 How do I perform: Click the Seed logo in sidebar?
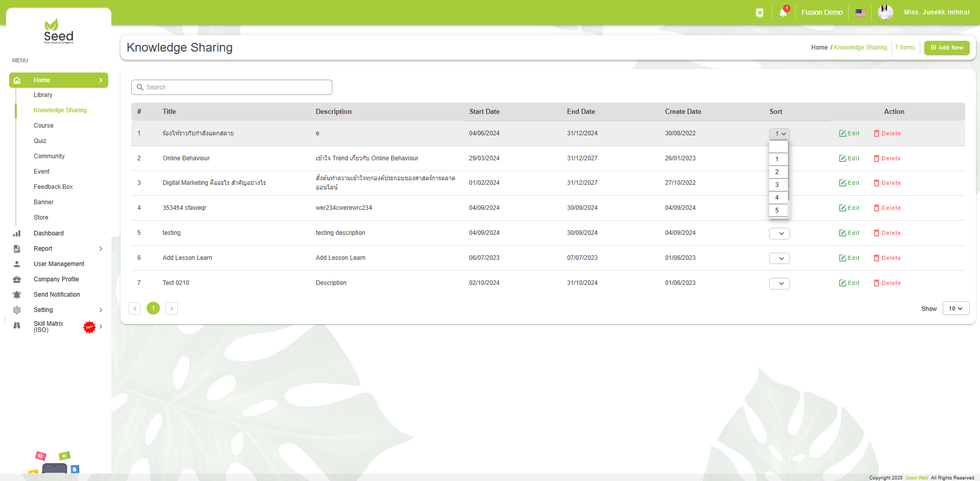[x=59, y=32]
